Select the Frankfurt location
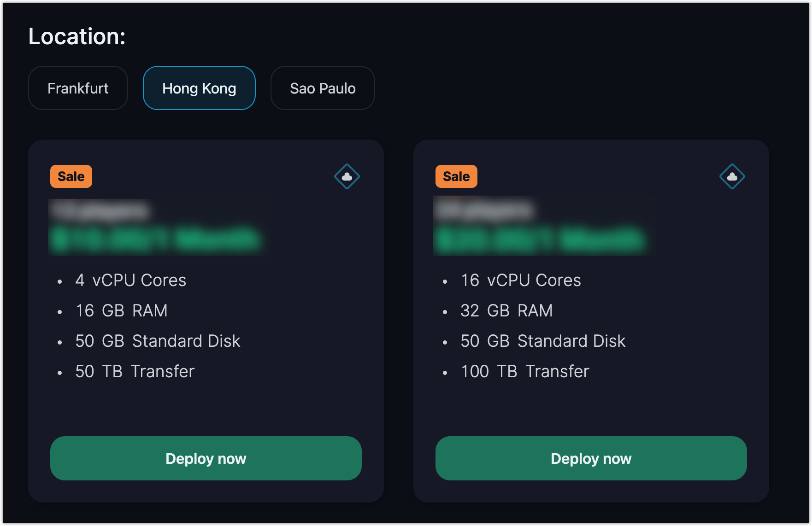Image resolution: width=812 pixels, height=526 pixels. (78, 88)
